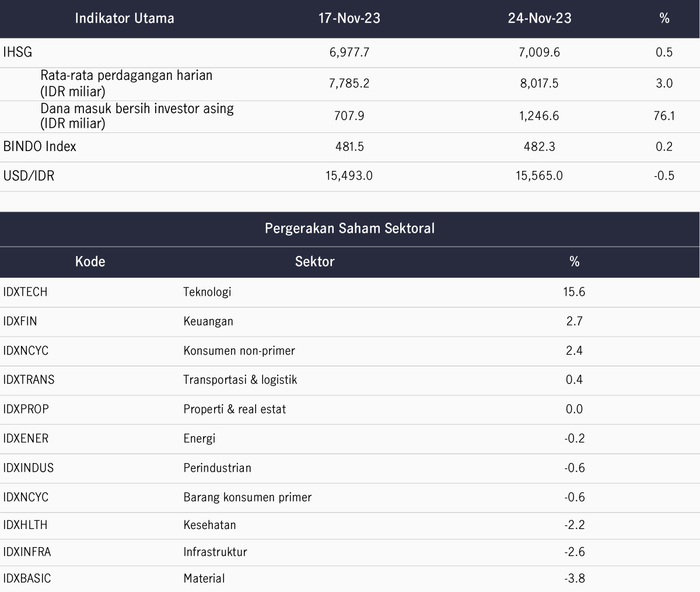
Task: Click the Material -3.8 percent value
Action: (x=575, y=579)
